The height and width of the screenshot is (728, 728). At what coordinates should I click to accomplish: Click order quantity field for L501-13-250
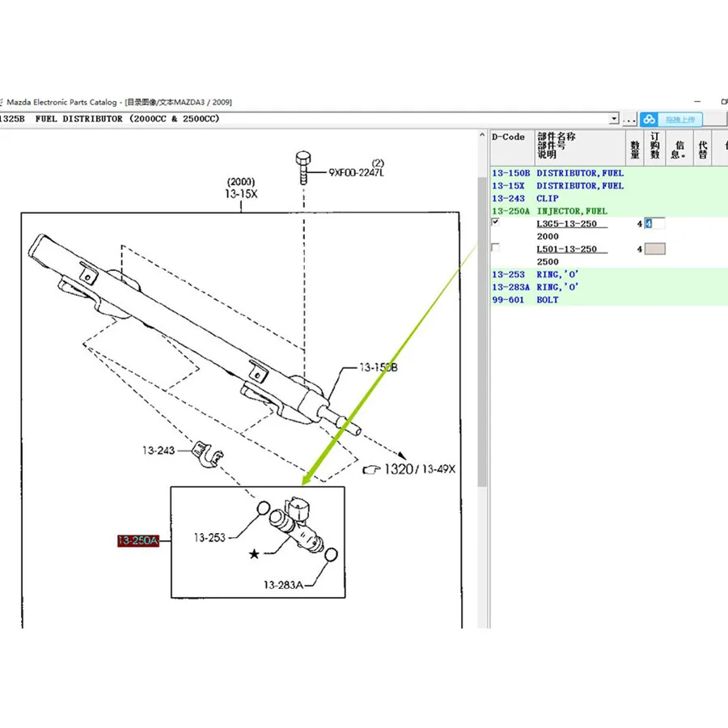pos(654,249)
